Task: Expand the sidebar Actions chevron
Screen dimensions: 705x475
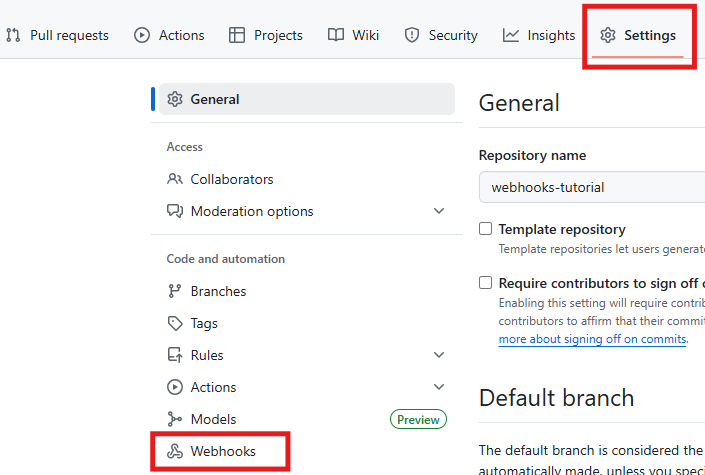Action: [x=439, y=387]
